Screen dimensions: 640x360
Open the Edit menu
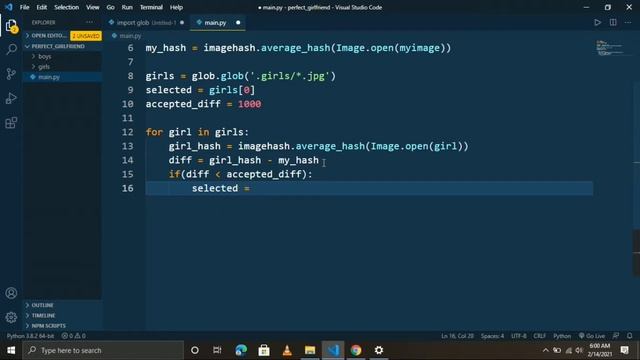pos(42,7)
